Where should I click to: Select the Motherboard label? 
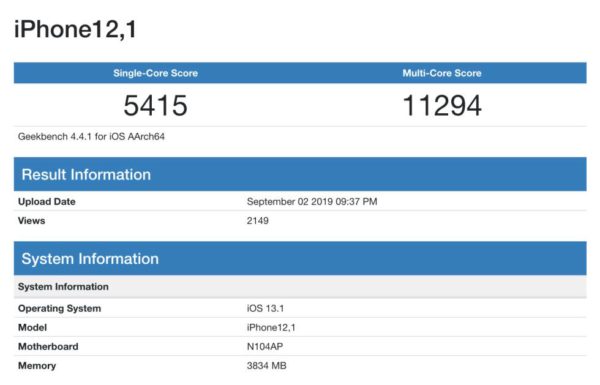(48, 347)
